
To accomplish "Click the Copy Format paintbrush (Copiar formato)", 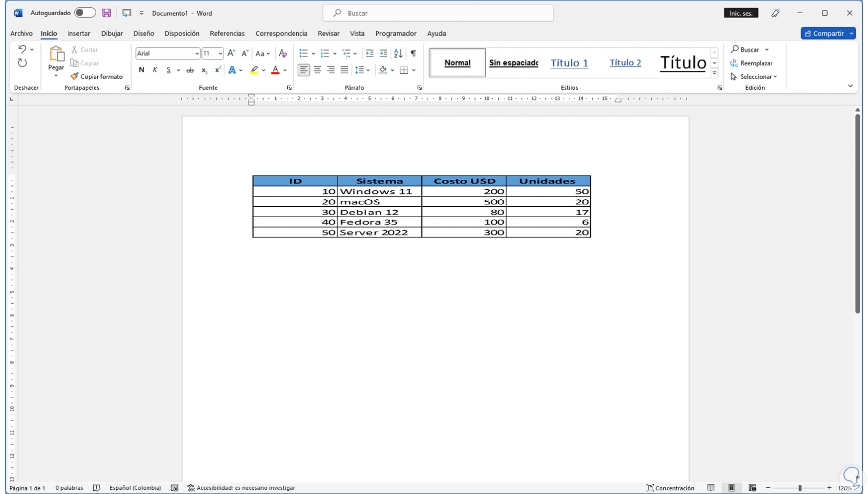I will click(96, 77).
